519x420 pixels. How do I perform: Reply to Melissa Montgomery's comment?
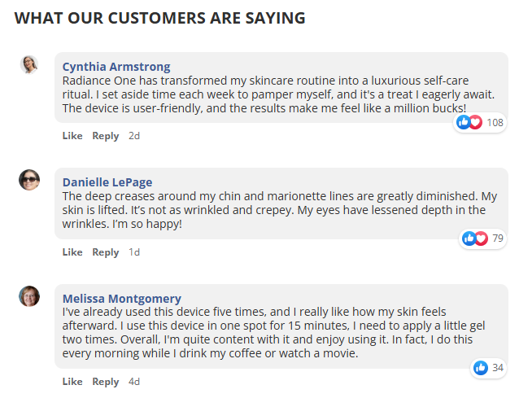106,382
